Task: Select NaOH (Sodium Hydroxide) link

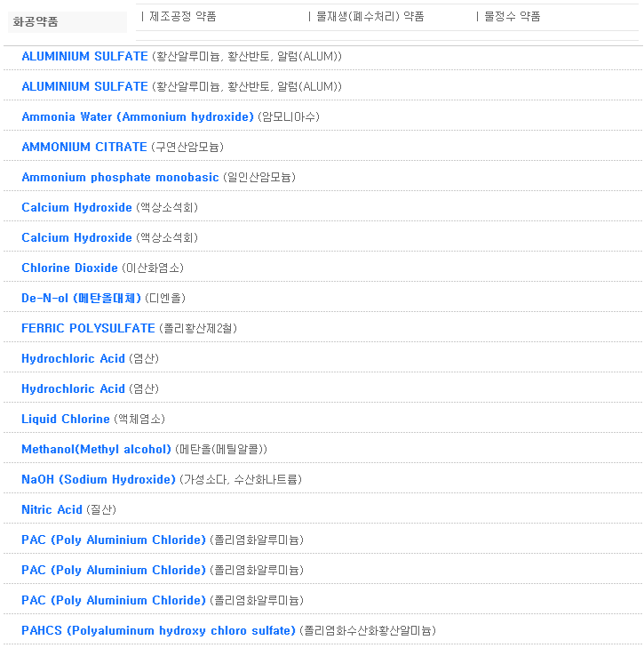Action: (x=99, y=479)
